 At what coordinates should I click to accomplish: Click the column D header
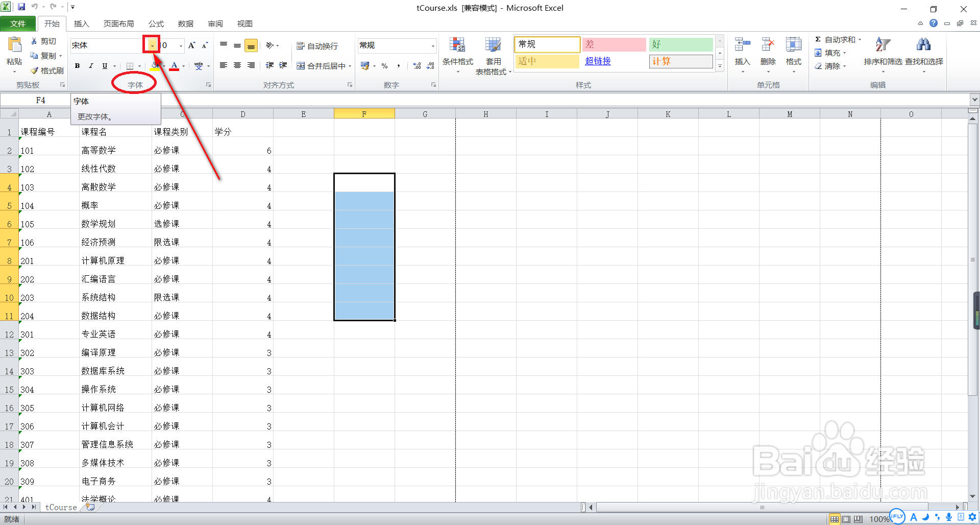pos(243,114)
